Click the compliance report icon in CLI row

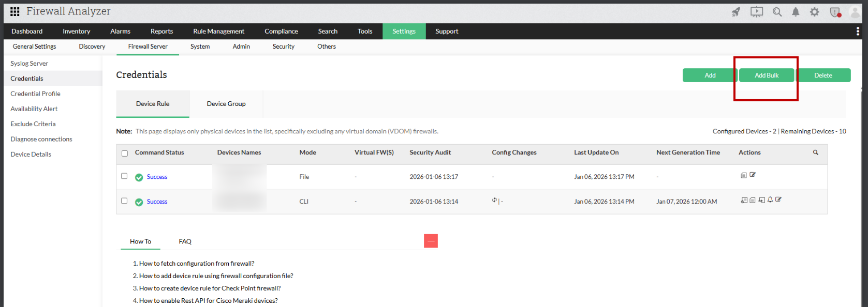click(744, 200)
